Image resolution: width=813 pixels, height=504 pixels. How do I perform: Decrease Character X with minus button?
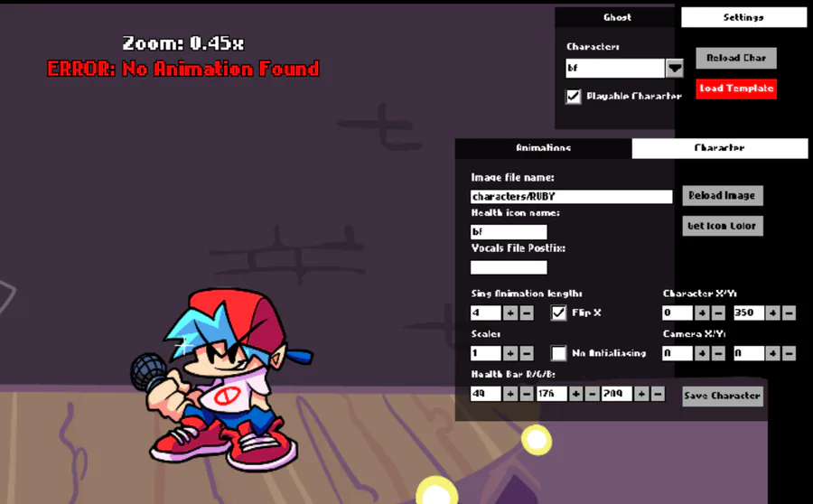718,313
